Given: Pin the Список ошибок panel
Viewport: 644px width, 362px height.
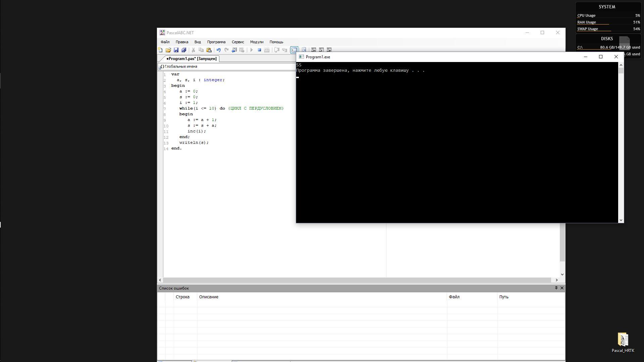Looking at the screenshot, I should [556, 288].
